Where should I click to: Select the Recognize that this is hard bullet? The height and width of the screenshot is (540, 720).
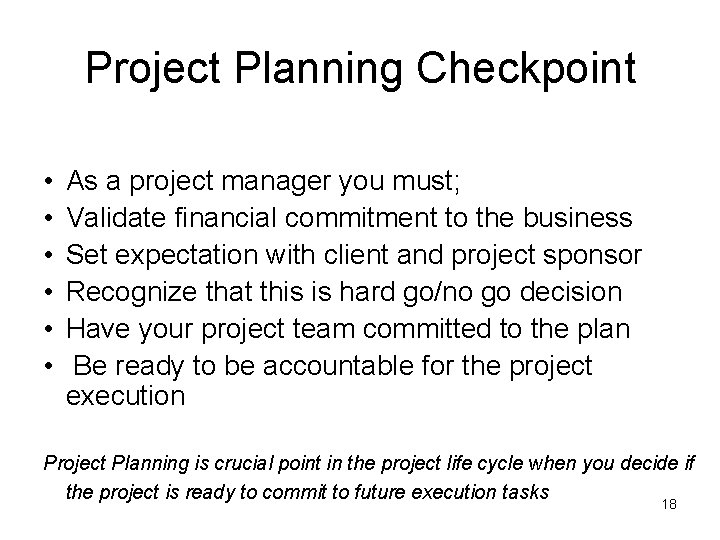tap(344, 292)
